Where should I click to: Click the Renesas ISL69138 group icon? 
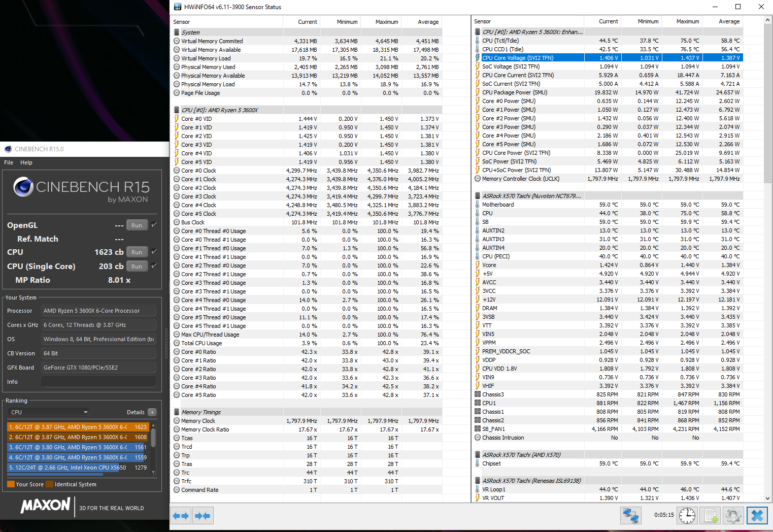[478, 481]
